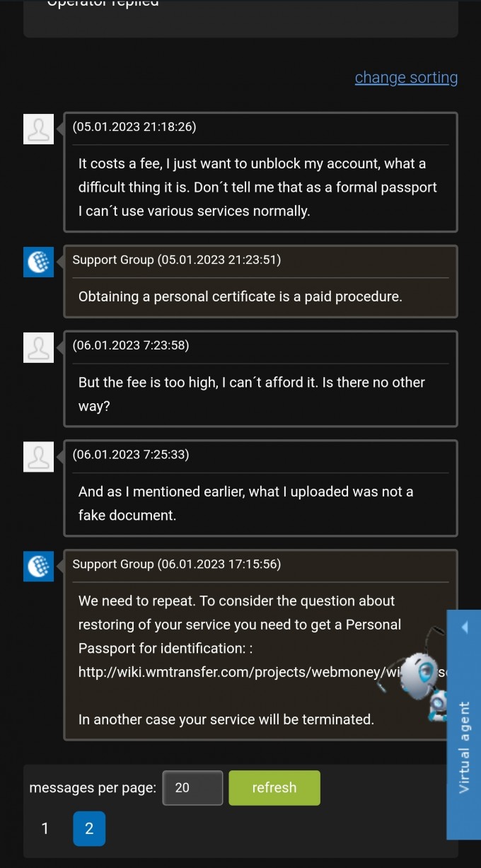The height and width of the screenshot is (868, 481).
Task: Click the green refresh button
Action: pyautogui.click(x=274, y=787)
